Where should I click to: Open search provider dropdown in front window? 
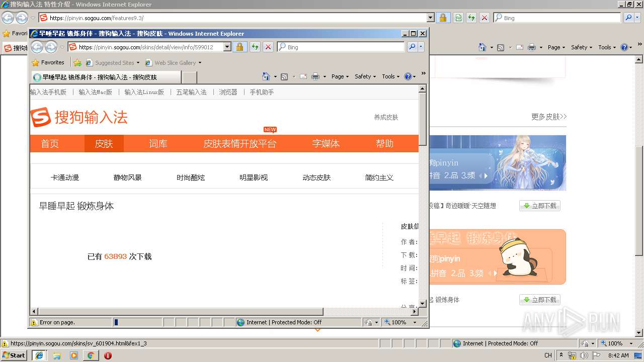(421, 47)
